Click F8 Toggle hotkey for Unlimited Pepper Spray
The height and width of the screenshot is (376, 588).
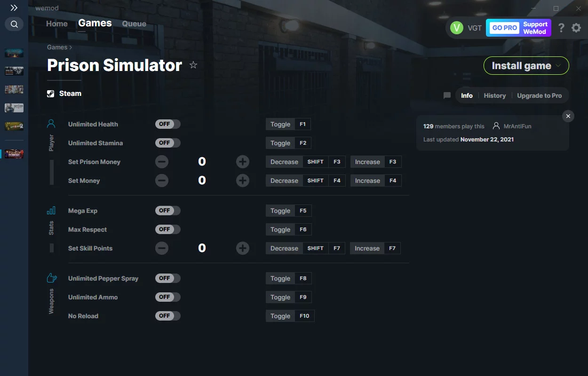(288, 278)
